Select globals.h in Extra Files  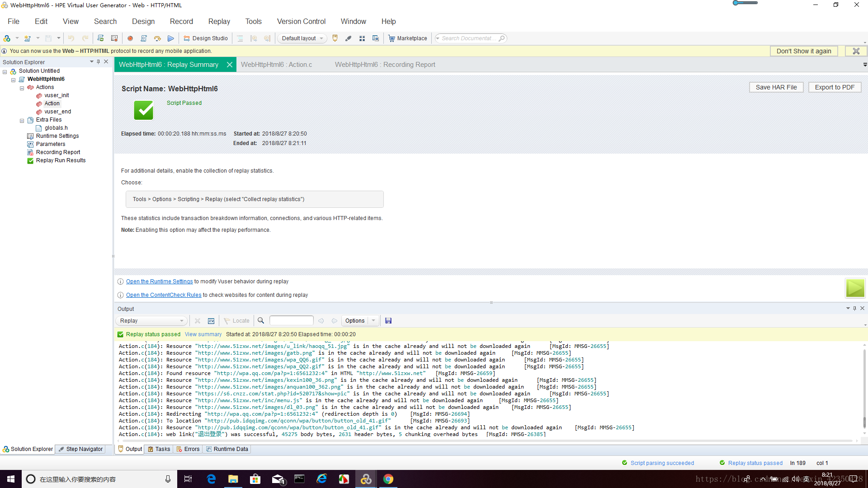(x=56, y=128)
